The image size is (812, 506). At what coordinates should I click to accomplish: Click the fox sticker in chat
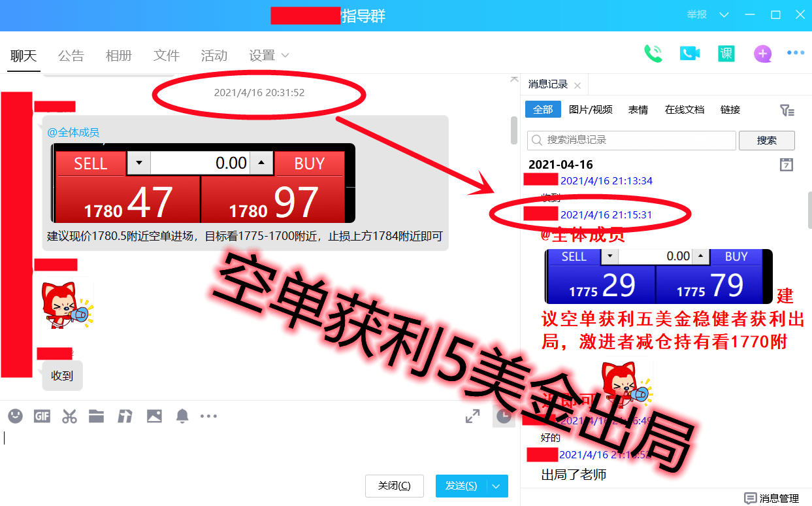click(x=67, y=305)
